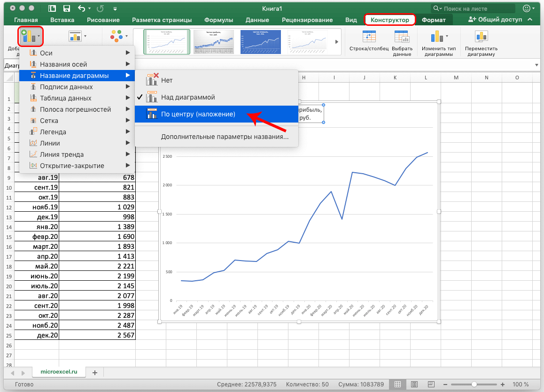This screenshot has height=392, width=544.
Task: Open the Главная tab
Action: [26, 20]
